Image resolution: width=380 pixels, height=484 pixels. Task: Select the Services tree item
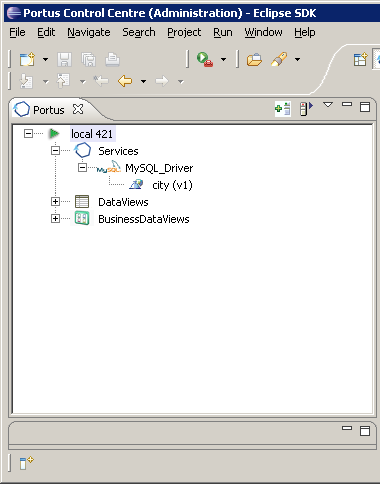[118, 151]
